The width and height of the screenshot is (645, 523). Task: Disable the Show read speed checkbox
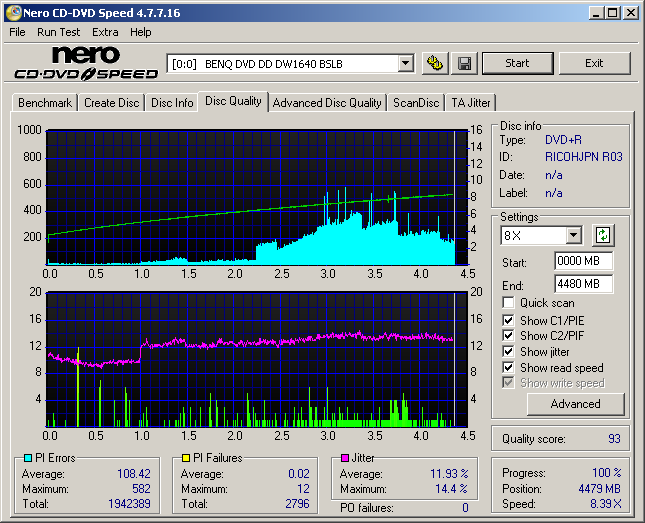[x=509, y=368]
